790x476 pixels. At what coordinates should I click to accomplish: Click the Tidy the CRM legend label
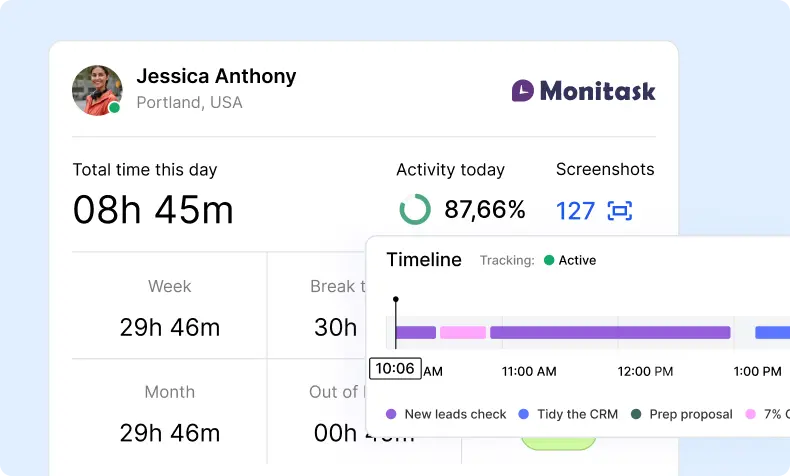(x=577, y=414)
